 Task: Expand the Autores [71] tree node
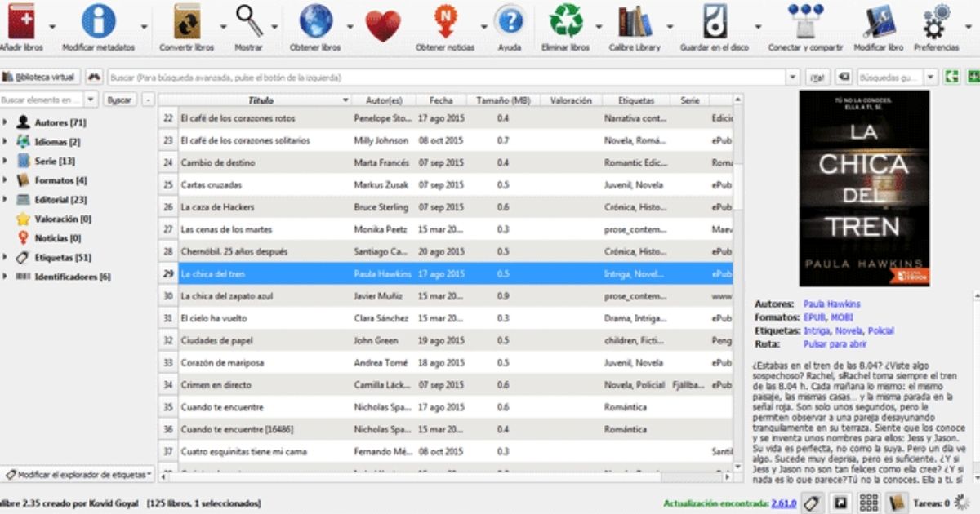[x=7, y=122]
